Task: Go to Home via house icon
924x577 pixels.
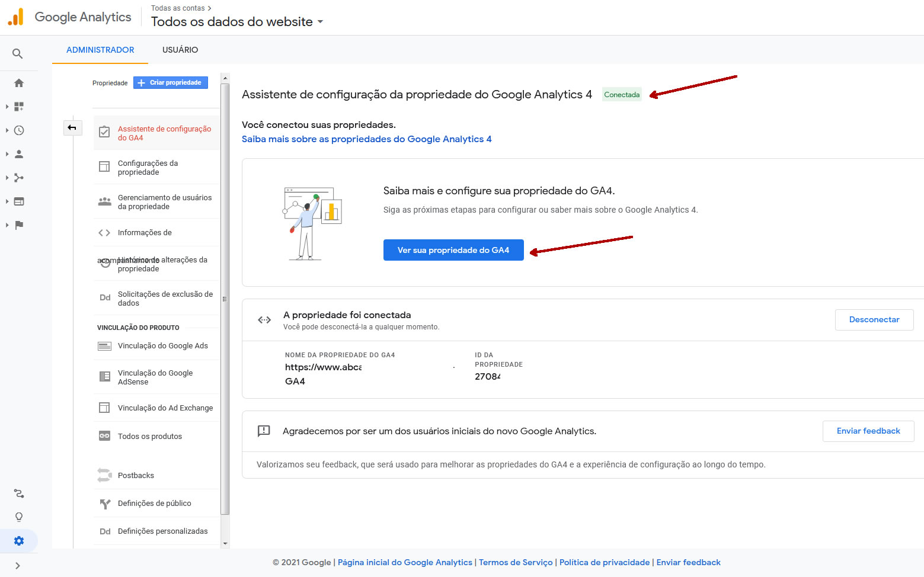Action: (19, 83)
